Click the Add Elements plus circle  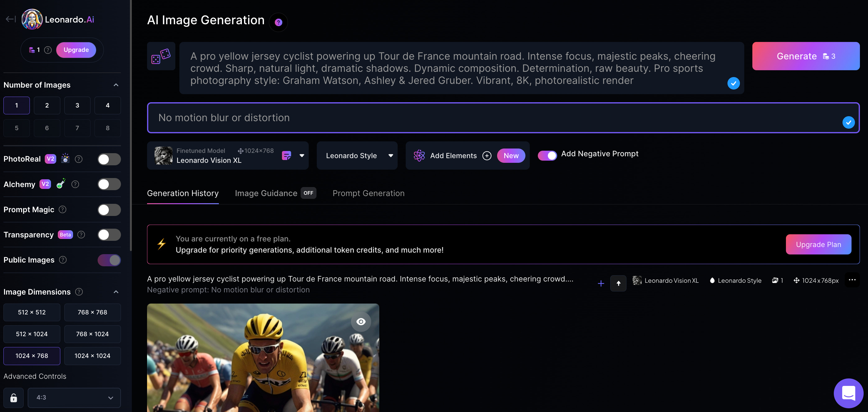487,155
